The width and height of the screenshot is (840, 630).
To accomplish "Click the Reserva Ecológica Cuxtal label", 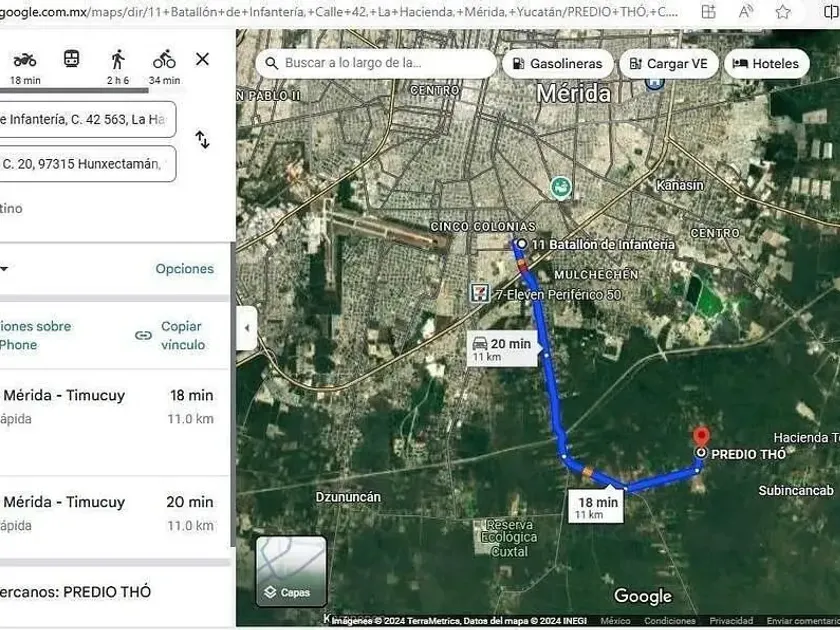I will point(509,538).
